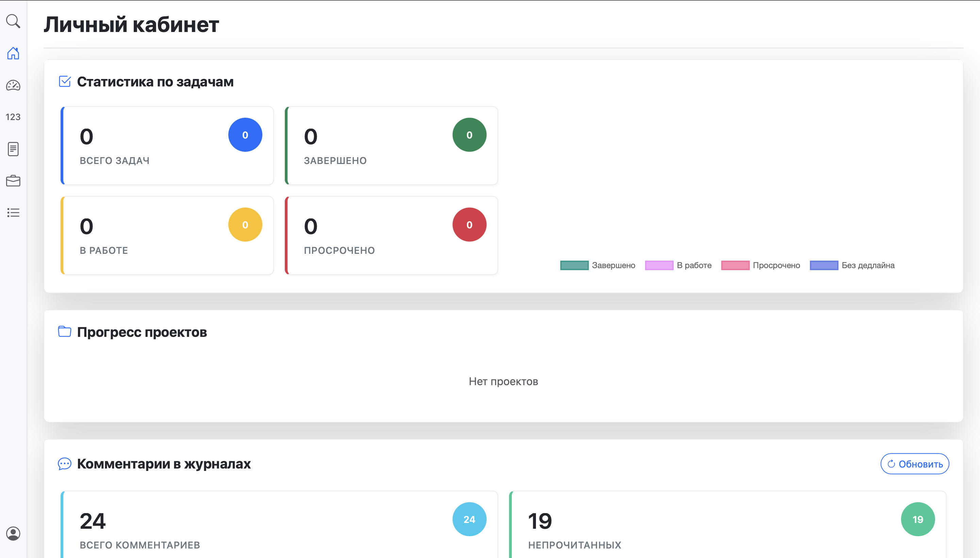Click the Статистика по задачам checkbox icon
Image resolution: width=980 pixels, height=558 pixels.
(x=65, y=81)
